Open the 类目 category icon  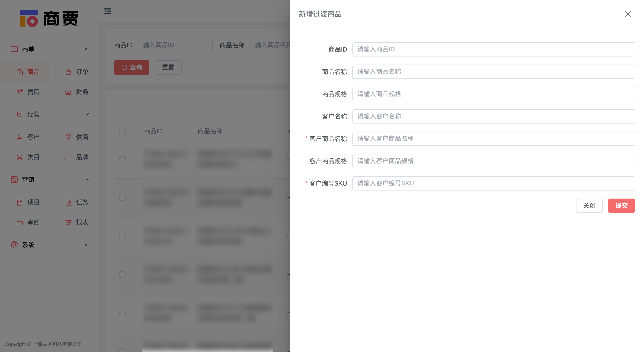(x=19, y=157)
